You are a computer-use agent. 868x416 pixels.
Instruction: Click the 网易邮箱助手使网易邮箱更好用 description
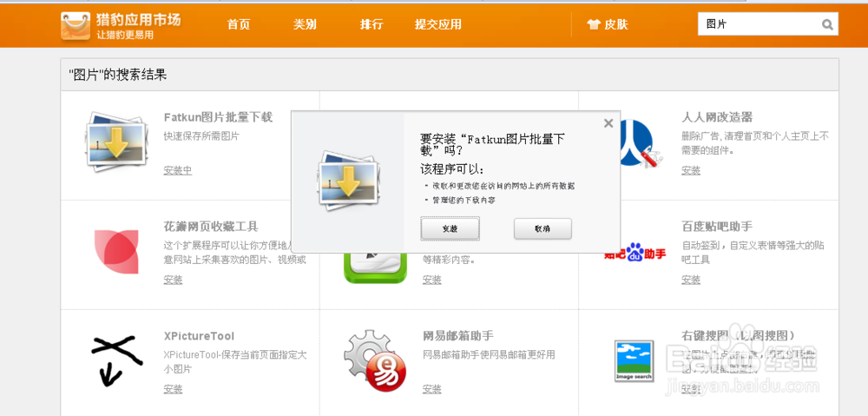[x=489, y=354]
